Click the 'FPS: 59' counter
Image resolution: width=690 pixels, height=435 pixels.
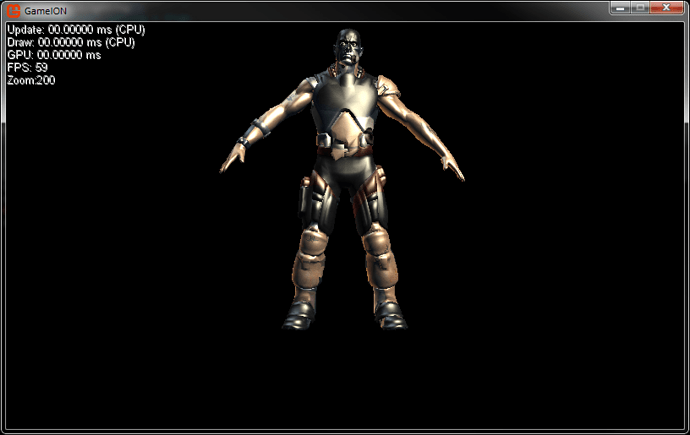click(x=27, y=68)
